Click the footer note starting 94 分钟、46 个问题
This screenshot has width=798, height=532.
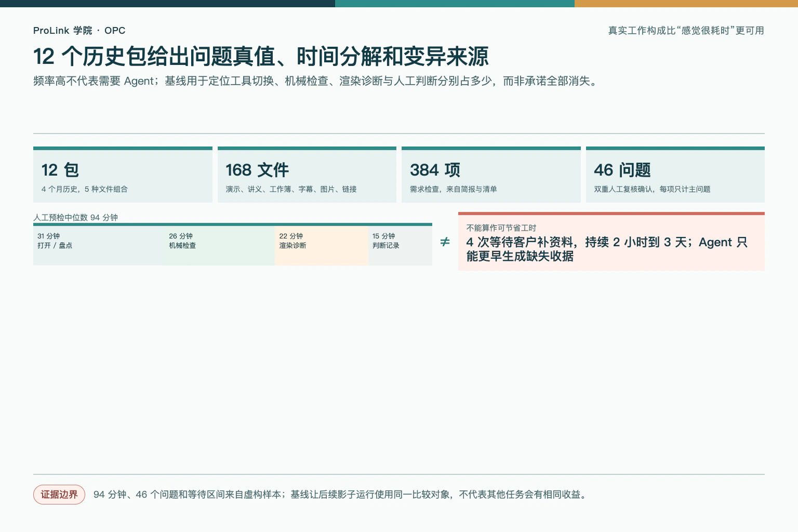(341, 495)
